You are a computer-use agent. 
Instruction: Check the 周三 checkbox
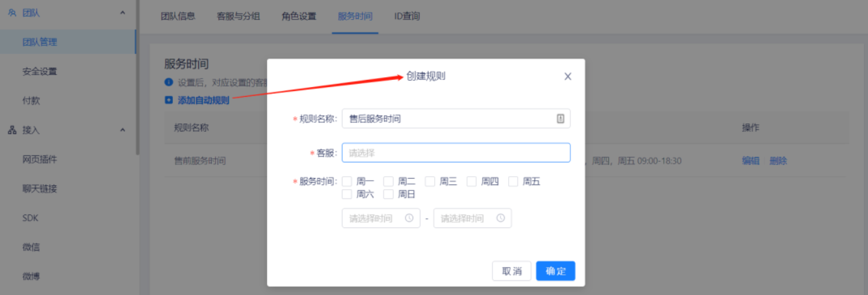[x=430, y=181]
